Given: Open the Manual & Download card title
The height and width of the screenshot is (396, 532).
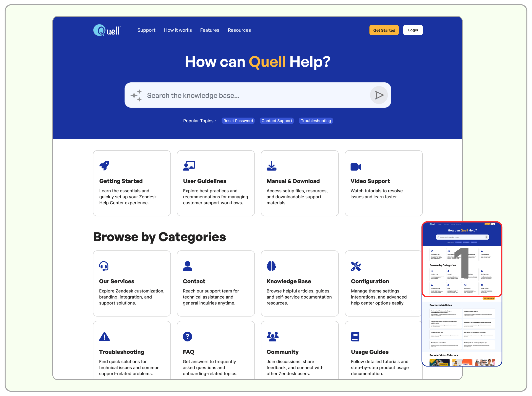Looking at the screenshot, I should pyautogui.click(x=293, y=181).
